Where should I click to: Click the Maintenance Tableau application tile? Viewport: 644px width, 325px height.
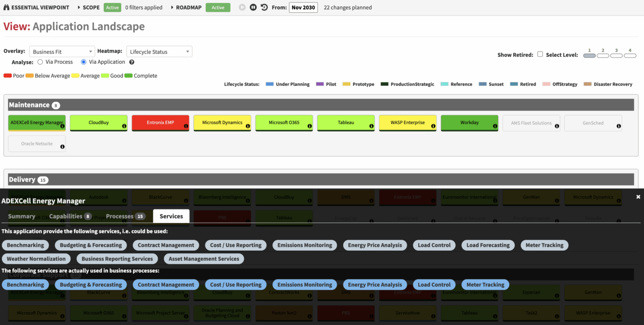pos(346,123)
